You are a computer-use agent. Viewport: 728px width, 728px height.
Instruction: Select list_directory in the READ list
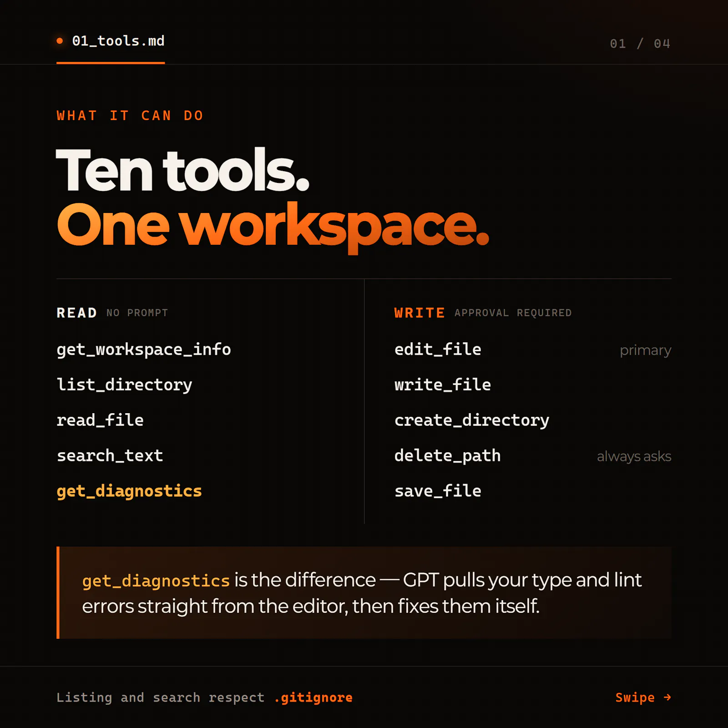pos(125,385)
